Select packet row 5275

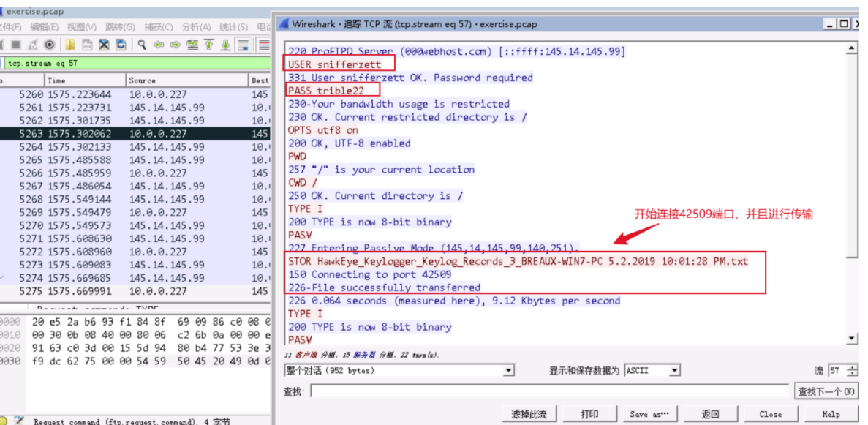135,291
